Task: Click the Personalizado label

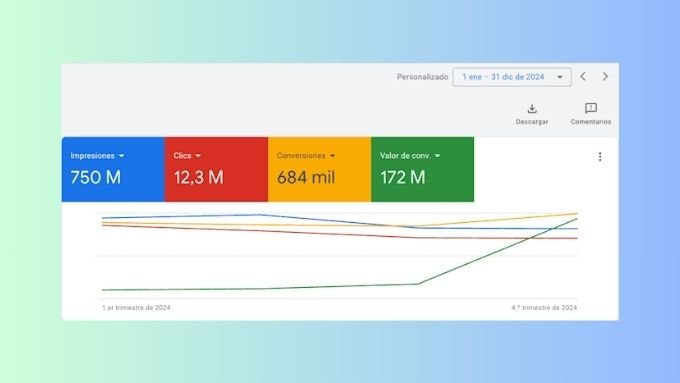Action: (x=422, y=77)
